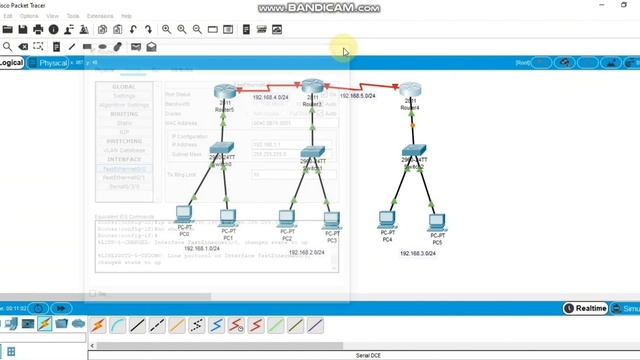Open network information with the round info icon

[53, 29]
